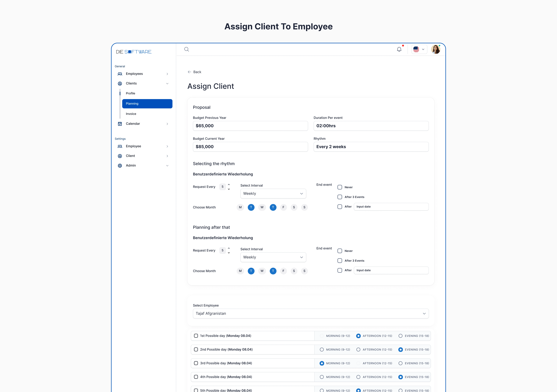Increase the first Request Every stepper value
The image size is (557, 392).
229,185
